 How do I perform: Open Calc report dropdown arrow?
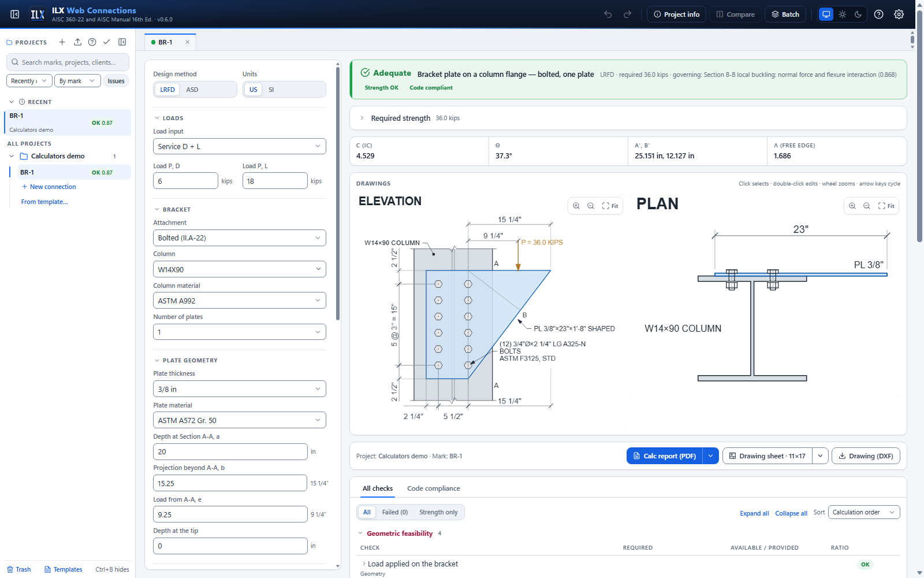coord(711,456)
